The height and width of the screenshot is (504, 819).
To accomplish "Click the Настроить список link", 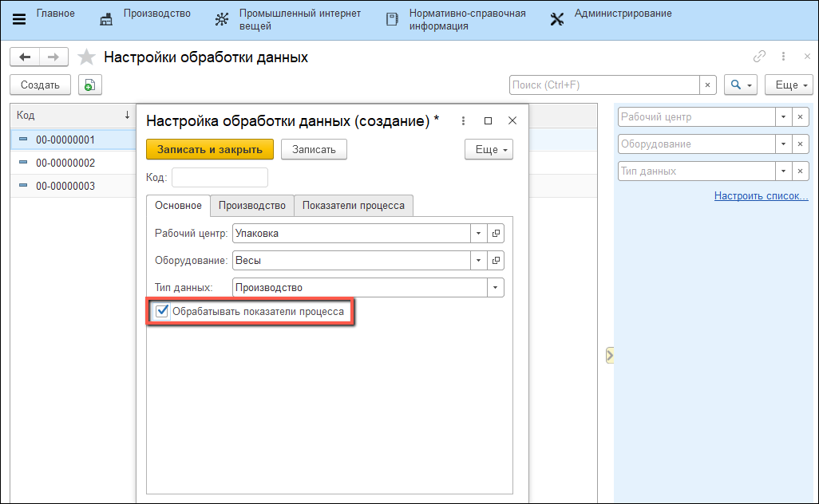I will click(761, 195).
